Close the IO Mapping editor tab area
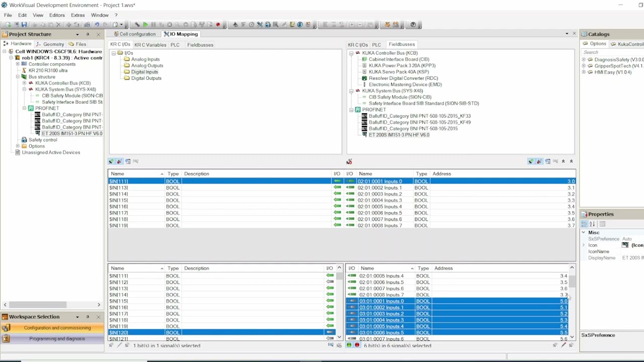Screen dimensions: 644x362 pyautogui.click(x=574, y=34)
